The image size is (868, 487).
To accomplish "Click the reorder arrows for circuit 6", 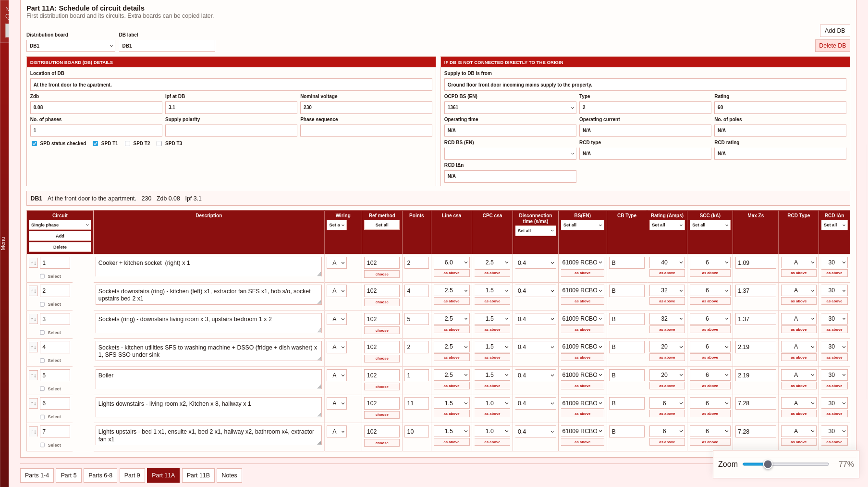I will click(33, 403).
